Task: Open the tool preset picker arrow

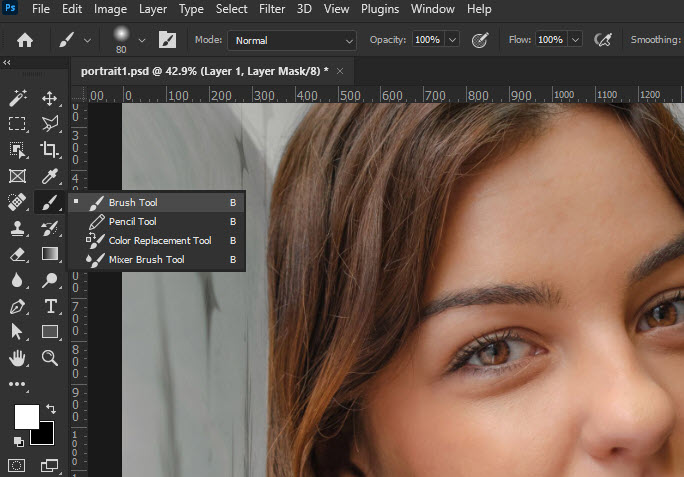Action: click(87, 41)
